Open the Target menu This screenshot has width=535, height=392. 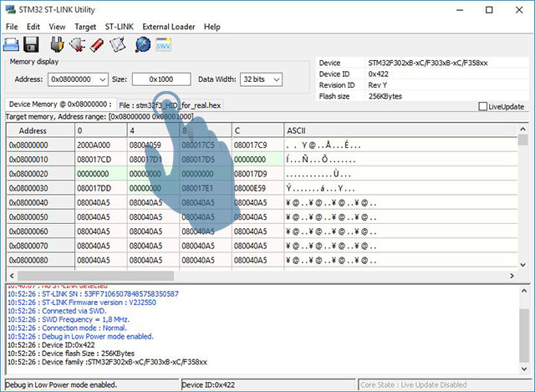85,27
